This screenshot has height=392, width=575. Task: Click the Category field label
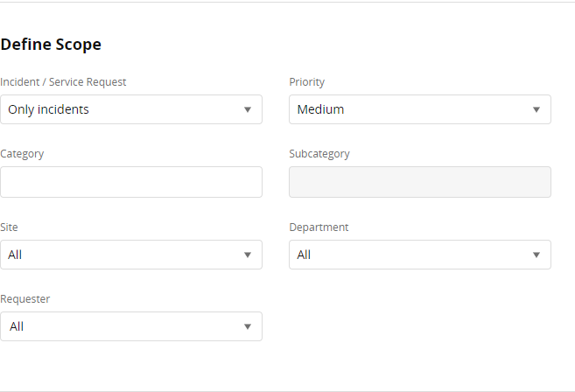[22, 154]
